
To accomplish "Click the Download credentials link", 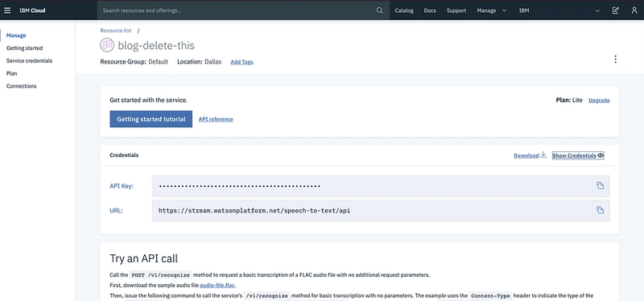I will point(526,155).
